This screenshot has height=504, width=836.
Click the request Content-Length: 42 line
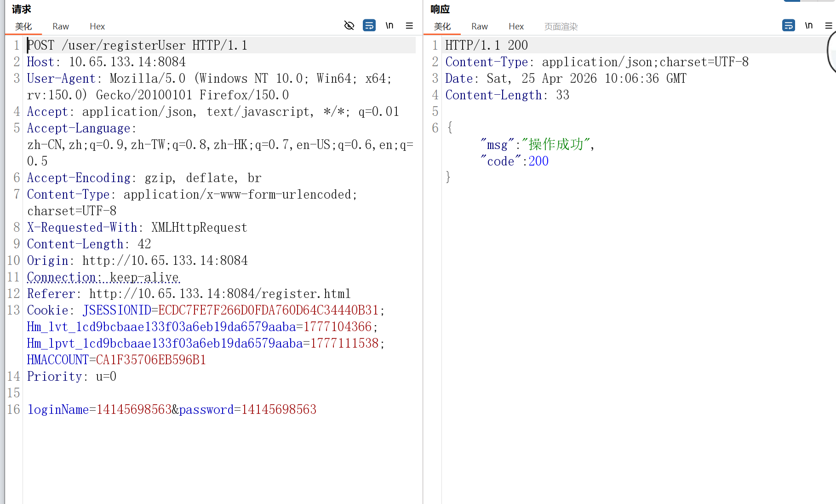tap(89, 244)
